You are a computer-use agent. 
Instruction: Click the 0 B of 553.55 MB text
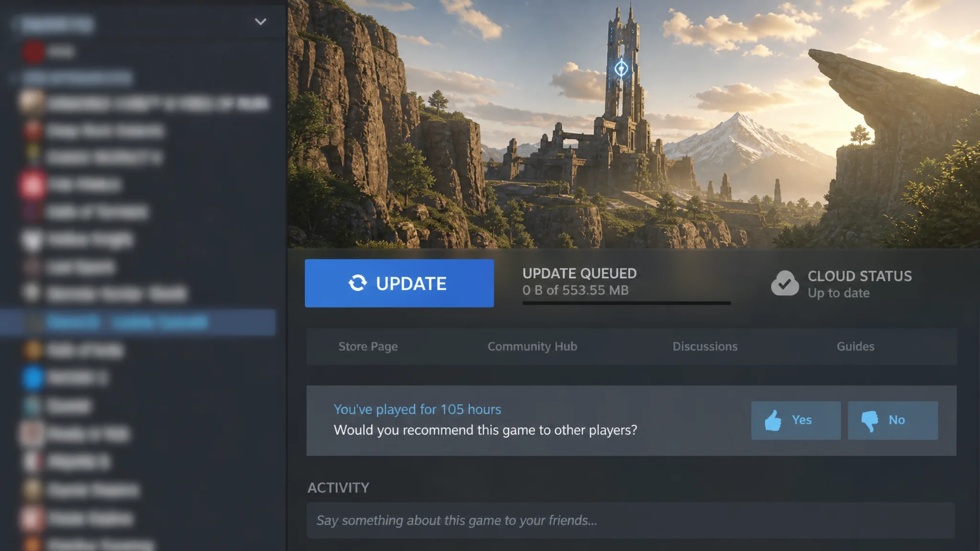pyautogui.click(x=576, y=290)
